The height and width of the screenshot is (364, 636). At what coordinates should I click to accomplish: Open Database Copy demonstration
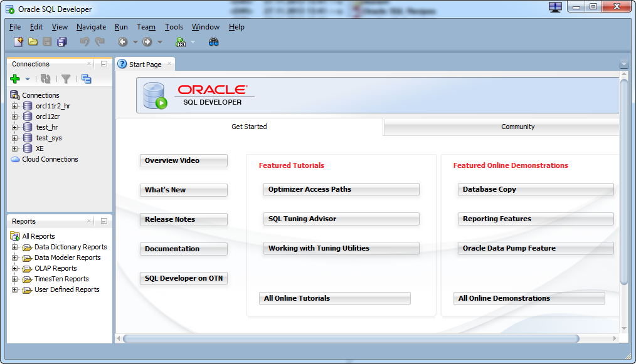536,189
